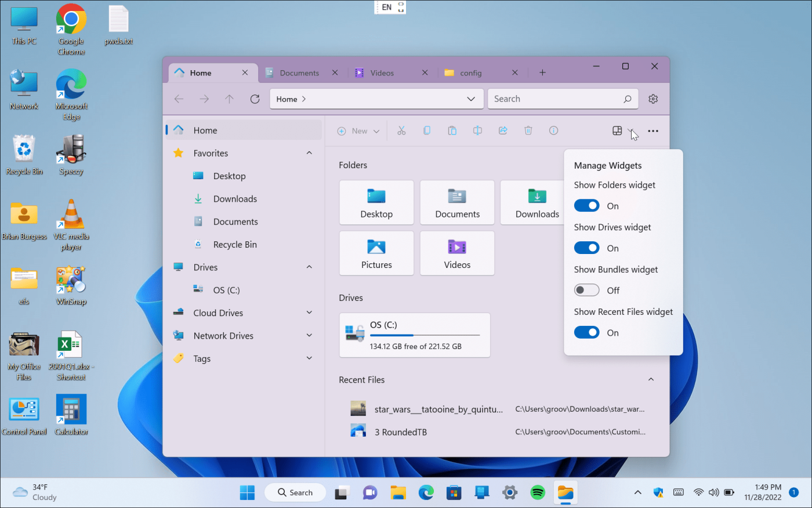Click the Paste clipboard icon
This screenshot has height=508, width=812.
[x=452, y=131]
